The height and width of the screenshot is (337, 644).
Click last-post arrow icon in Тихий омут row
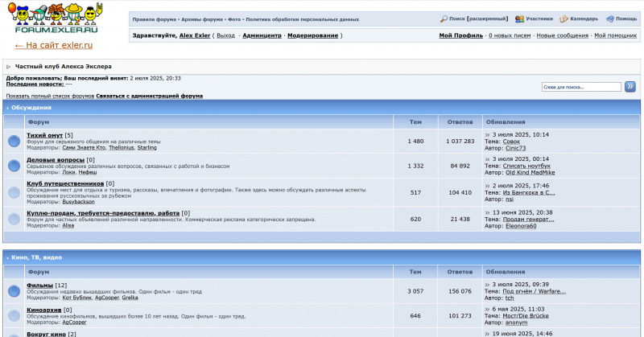[488, 135]
